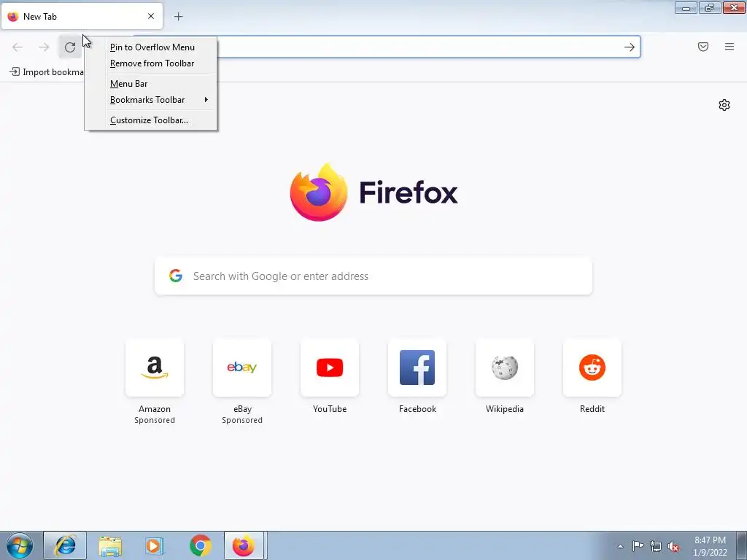The width and height of the screenshot is (747, 560).
Task: Select the New Tab tab
Action: pyautogui.click(x=82, y=16)
